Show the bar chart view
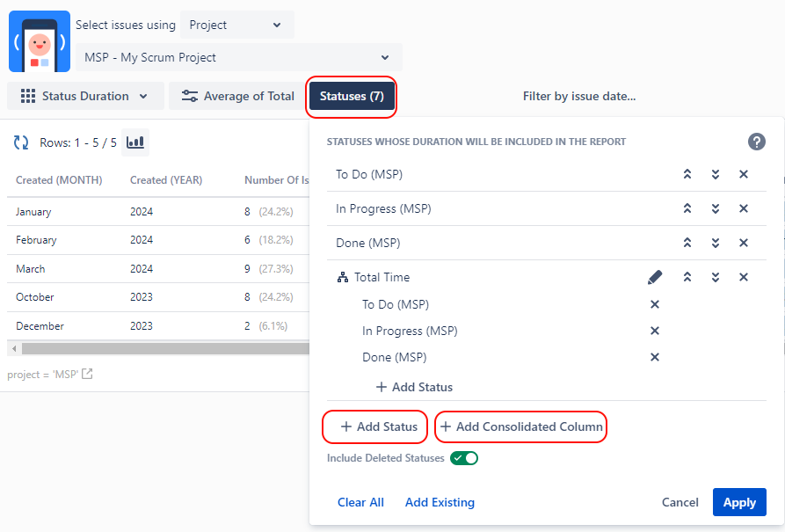The height and width of the screenshot is (532, 785). click(x=135, y=142)
